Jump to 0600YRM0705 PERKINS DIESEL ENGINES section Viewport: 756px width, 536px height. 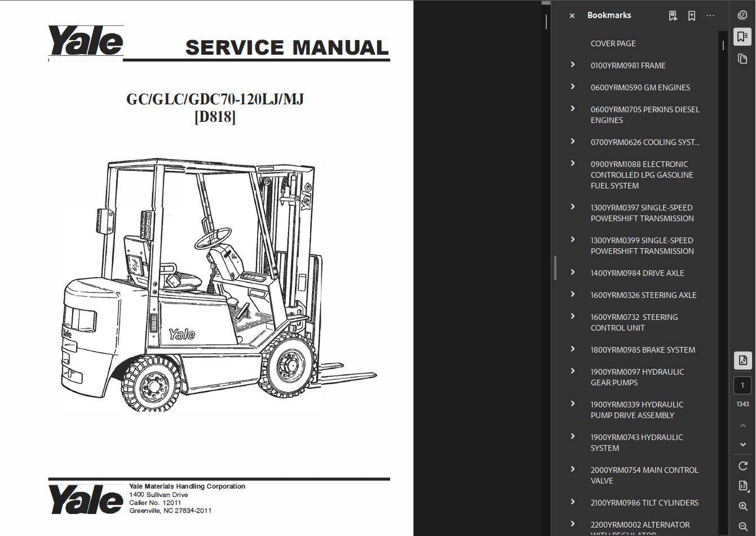645,115
